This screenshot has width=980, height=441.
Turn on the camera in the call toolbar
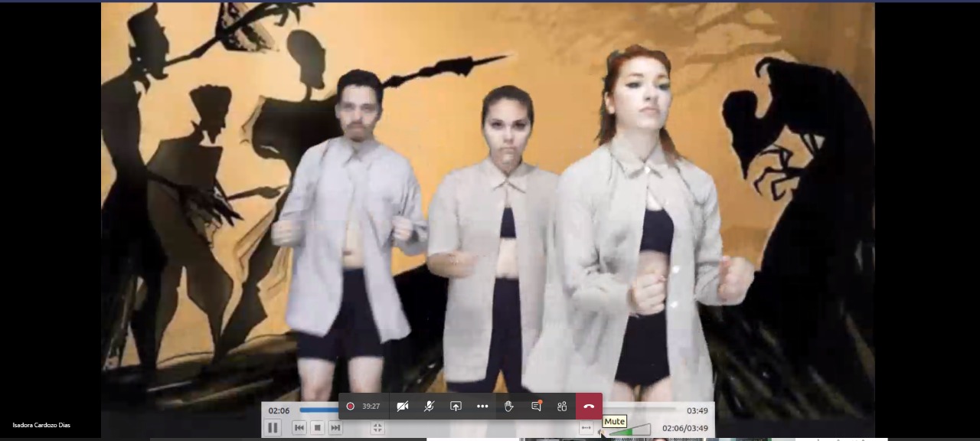click(x=403, y=407)
